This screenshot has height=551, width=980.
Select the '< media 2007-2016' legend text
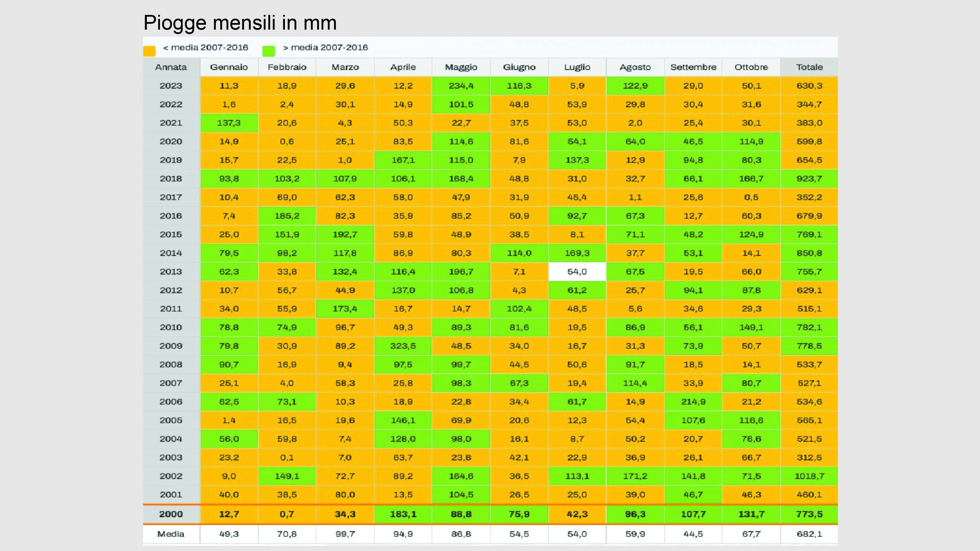point(206,48)
